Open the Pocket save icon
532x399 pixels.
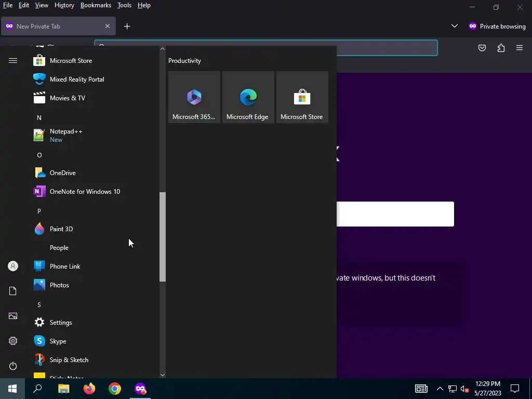(x=482, y=48)
